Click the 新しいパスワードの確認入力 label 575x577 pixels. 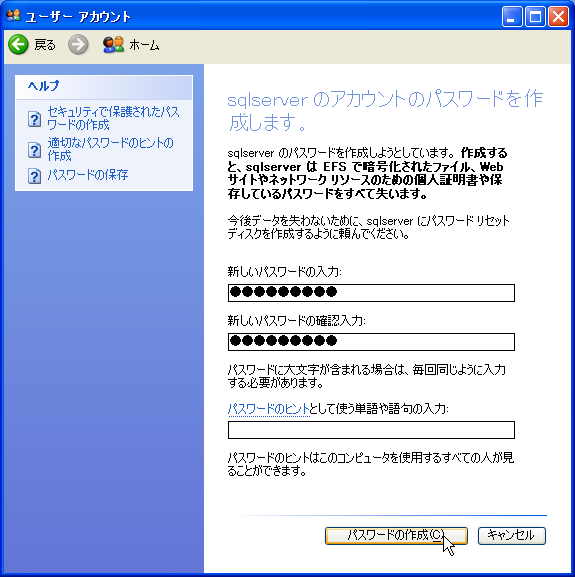(297, 321)
